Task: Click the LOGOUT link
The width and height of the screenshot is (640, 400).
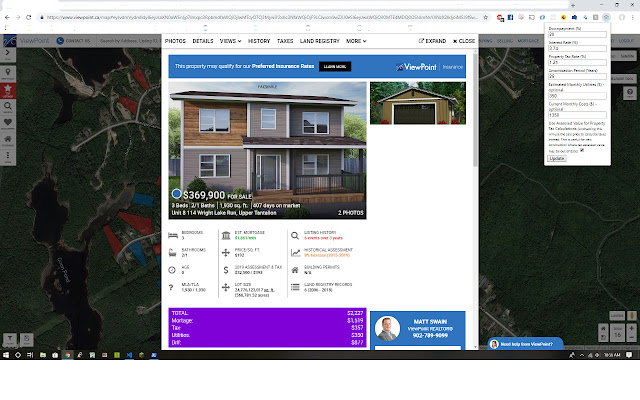Action: (626, 41)
